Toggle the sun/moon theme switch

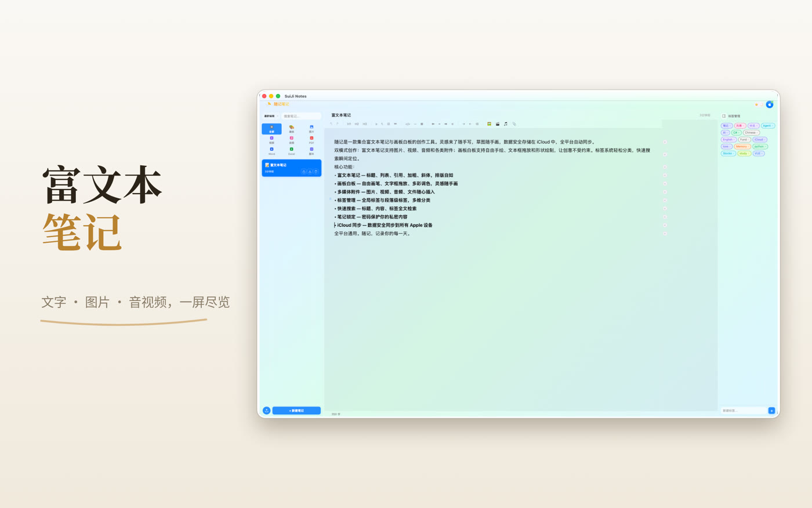pos(759,104)
